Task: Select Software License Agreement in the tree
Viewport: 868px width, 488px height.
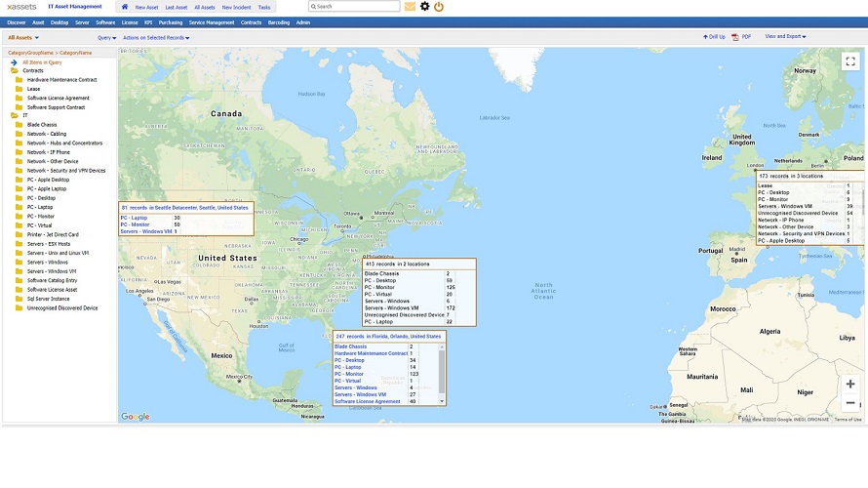Action: tap(59, 98)
